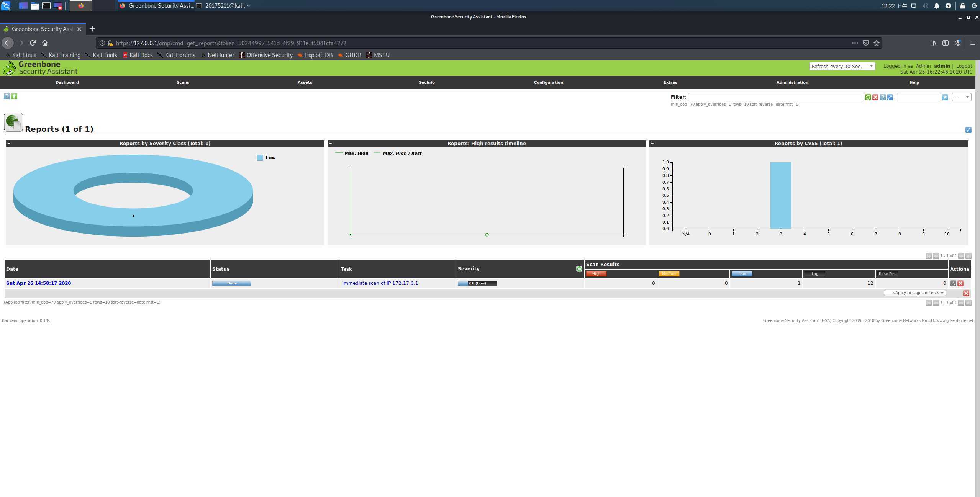Open the Exploit-DB bookmark
This screenshot has height=497, width=980.
point(315,55)
